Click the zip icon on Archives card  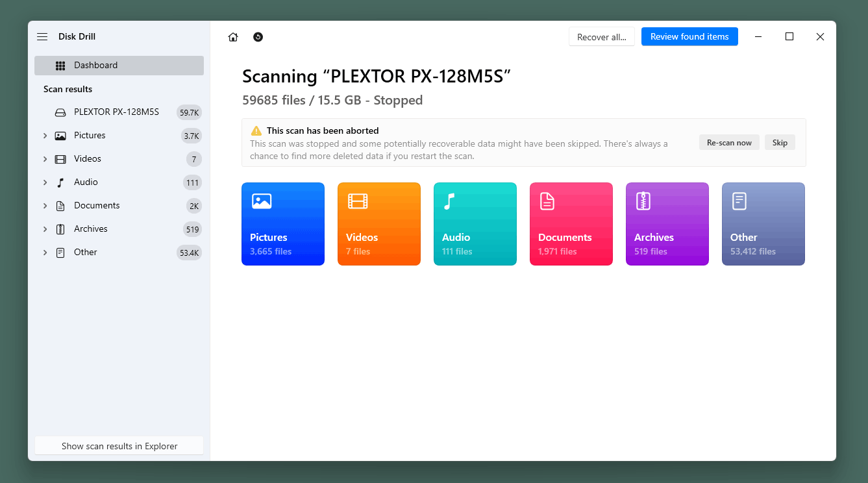click(x=643, y=201)
